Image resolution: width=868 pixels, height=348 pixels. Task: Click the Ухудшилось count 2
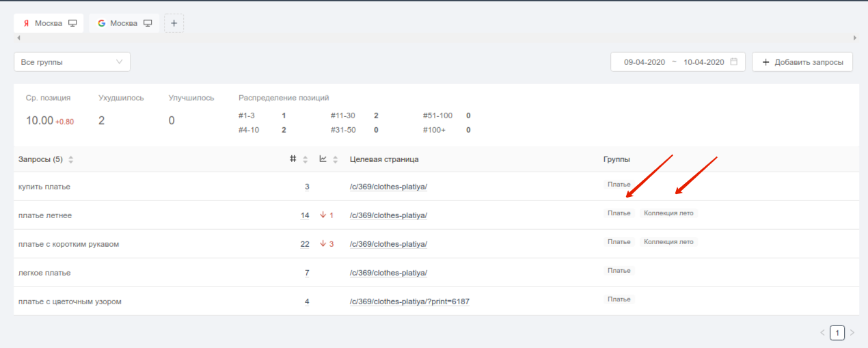point(102,120)
